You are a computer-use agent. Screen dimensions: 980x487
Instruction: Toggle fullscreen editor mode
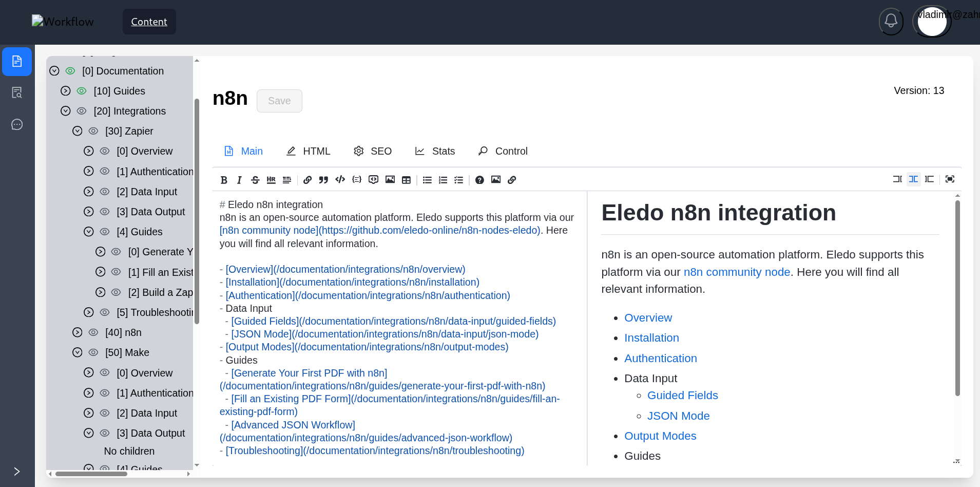pyautogui.click(x=950, y=179)
